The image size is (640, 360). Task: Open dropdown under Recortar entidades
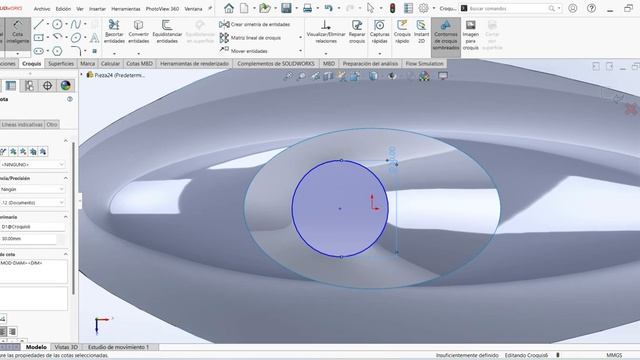[114, 53]
